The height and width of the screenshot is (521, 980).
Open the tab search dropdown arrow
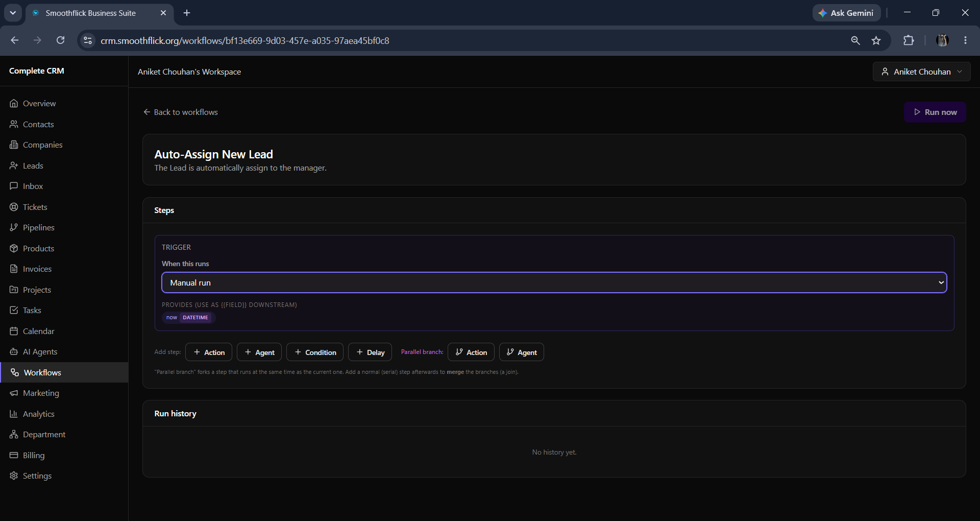point(13,13)
